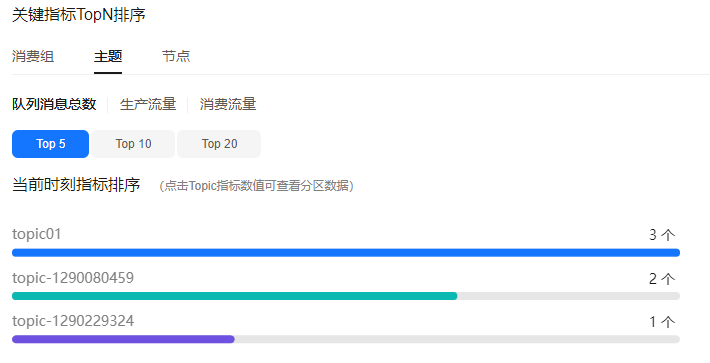Click the 2 个 value for topic-1290080459
The image size is (710, 363).
coord(662,278)
